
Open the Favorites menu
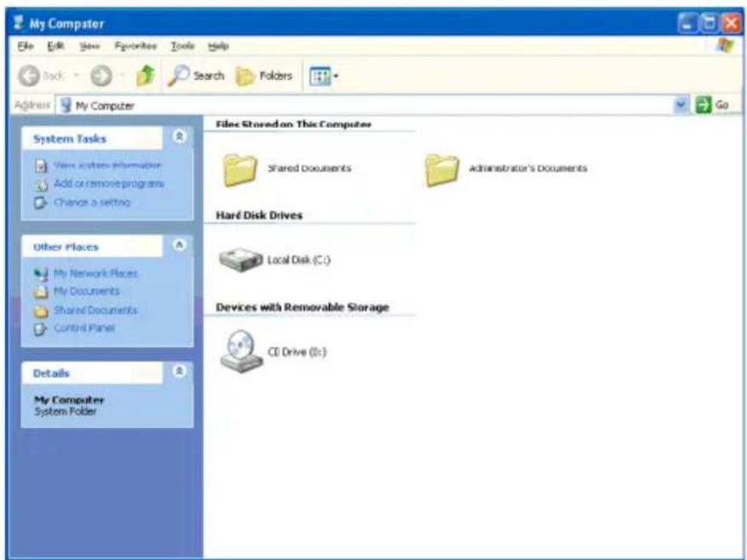[x=136, y=46]
